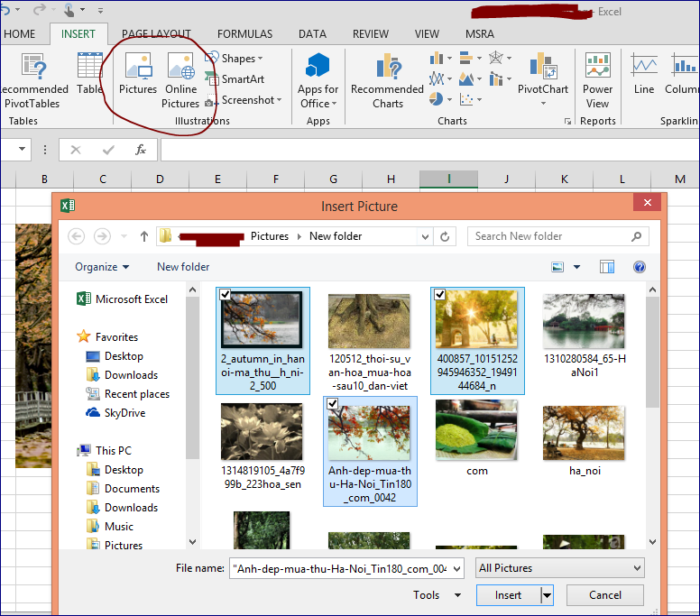Screen dimensions: 700x616
Task: Uncheck the 400857 image checkbox
Action: (x=439, y=294)
